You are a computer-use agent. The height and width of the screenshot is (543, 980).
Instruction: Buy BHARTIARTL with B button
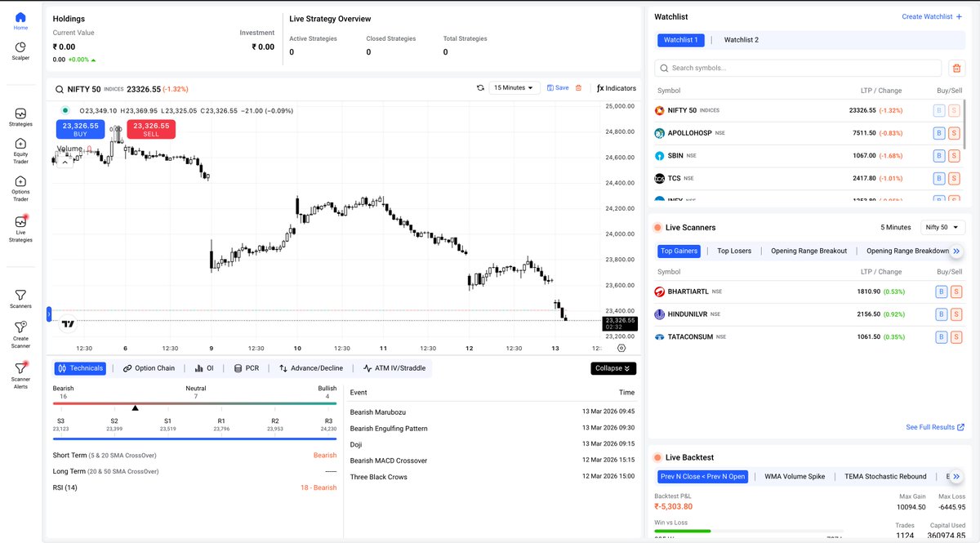click(x=940, y=292)
